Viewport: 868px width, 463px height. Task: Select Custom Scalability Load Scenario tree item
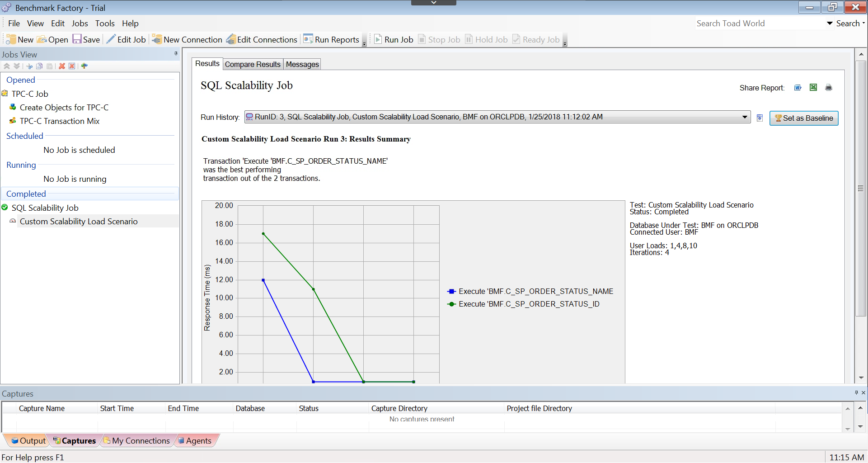pos(79,222)
